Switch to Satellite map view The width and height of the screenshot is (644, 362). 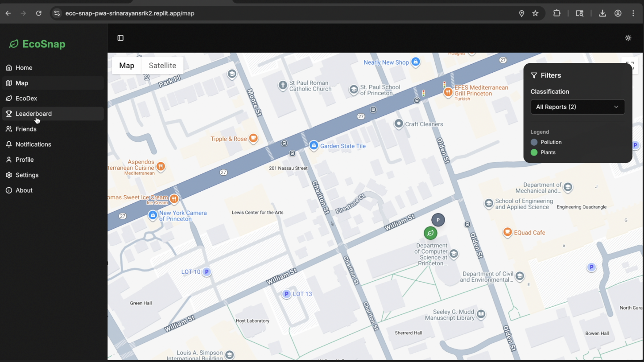click(x=162, y=66)
